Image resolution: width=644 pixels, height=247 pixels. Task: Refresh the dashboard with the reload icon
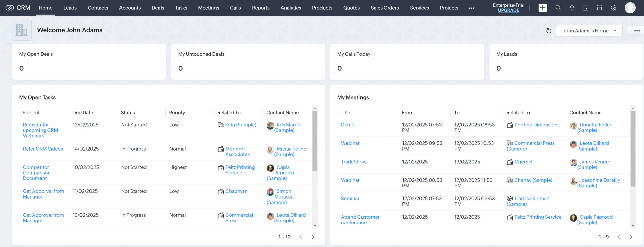(x=549, y=31)
